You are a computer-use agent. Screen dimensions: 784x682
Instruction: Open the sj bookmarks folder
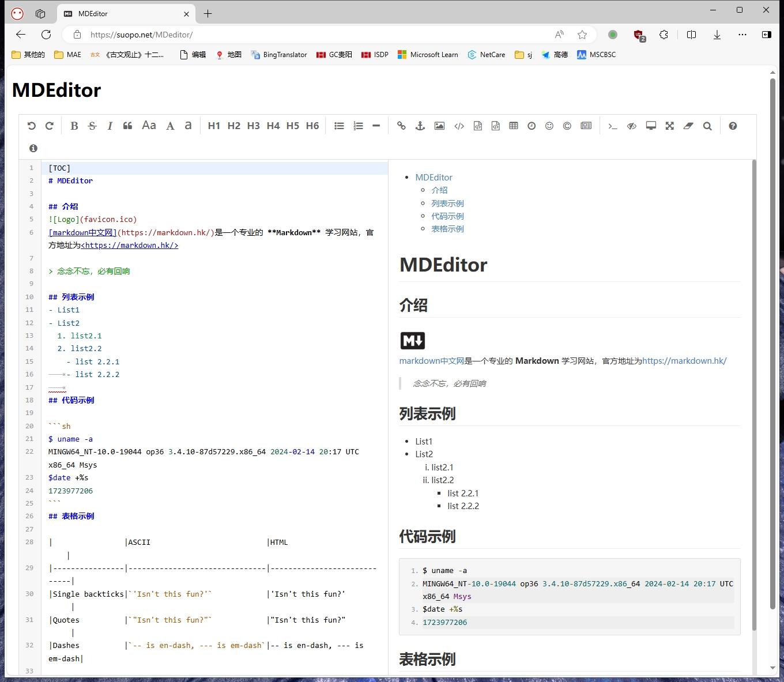click(x=523, y=55)
